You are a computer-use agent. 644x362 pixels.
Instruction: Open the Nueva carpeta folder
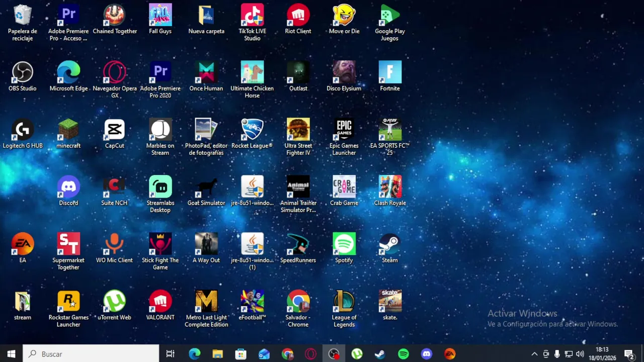(x=206, y=19)
